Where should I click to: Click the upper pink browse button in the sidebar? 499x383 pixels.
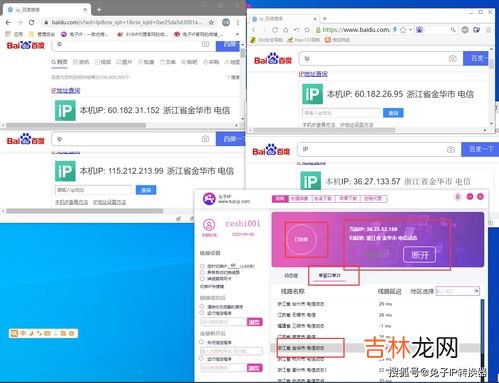pyautogui.click(x=255, y=322)
